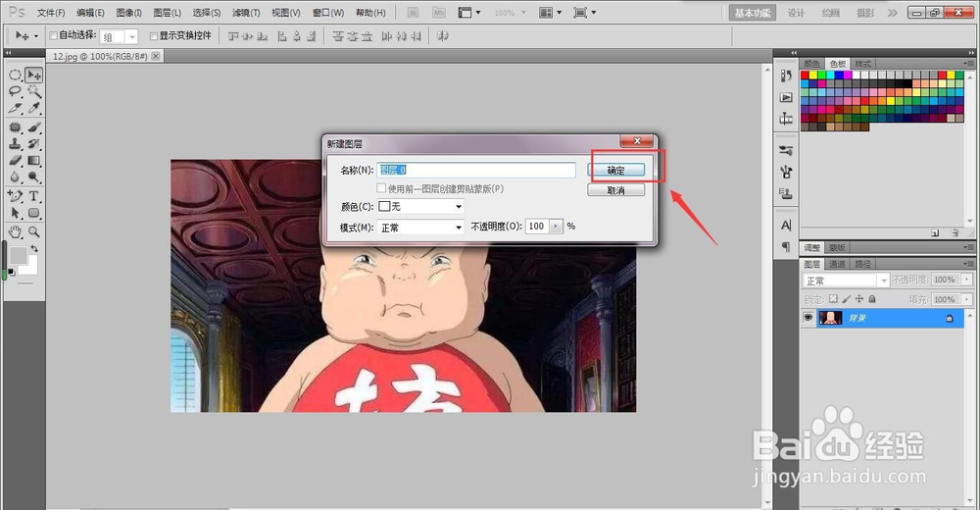
Task: Open the Actions panel icon
Action: click(786, 97)
